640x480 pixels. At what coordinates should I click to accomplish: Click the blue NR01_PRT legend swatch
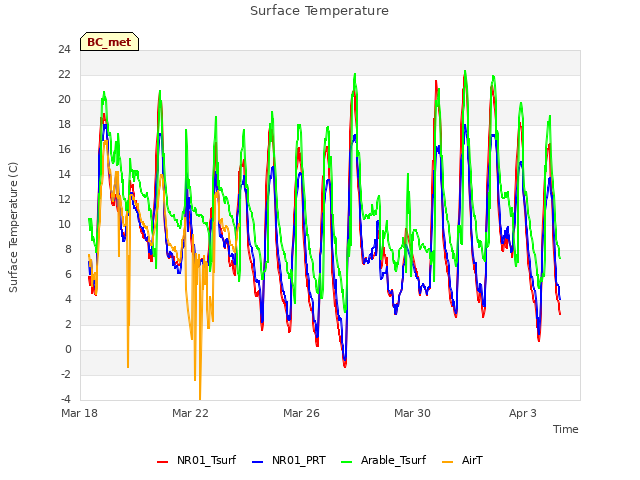258,462
